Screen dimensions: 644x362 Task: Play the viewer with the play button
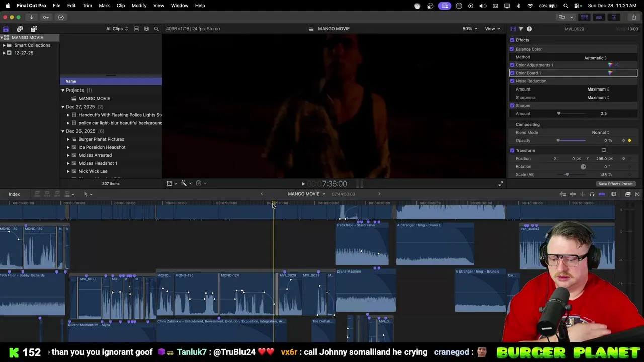(x=303, y=184)
